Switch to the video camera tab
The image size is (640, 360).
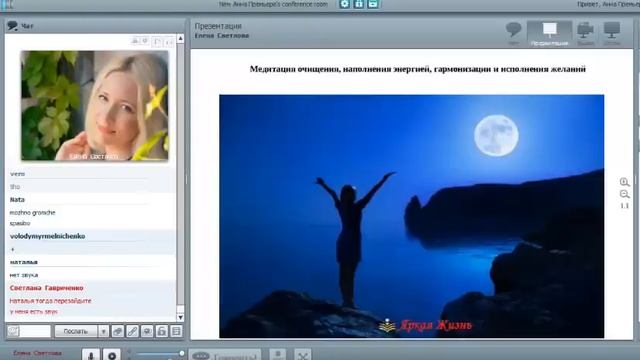pos(585,34)
